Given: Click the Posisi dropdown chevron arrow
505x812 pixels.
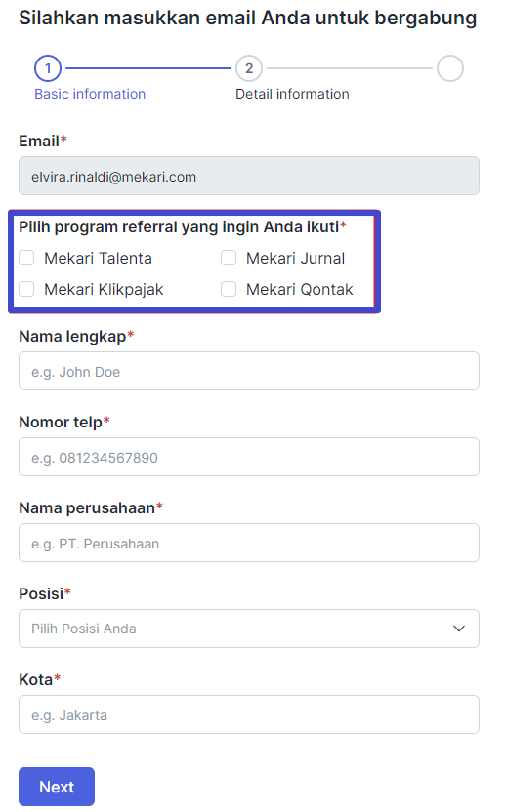Looking at the screenshot, I should click(x=459, y=629).
